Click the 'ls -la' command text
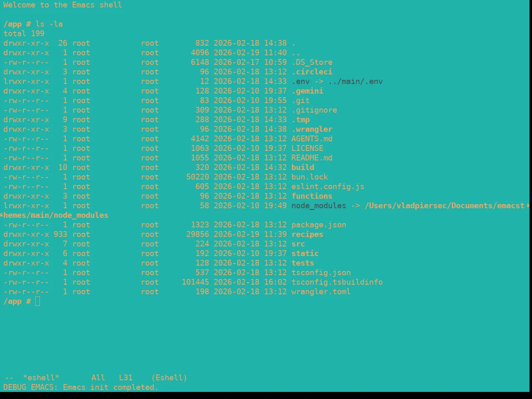Image resolution: width=532 pixels, height=399 pixels. pyautogui.click(x=49, y=24)
